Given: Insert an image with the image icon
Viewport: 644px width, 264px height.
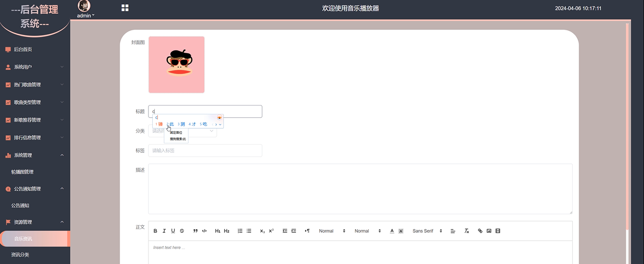Looking at the screenshot, I should click(x=489, y=231).
